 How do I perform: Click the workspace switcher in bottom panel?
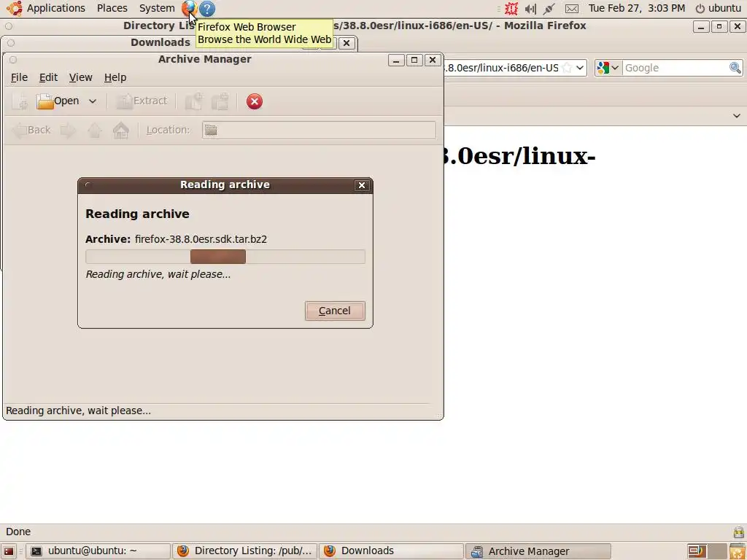point(706,551)
